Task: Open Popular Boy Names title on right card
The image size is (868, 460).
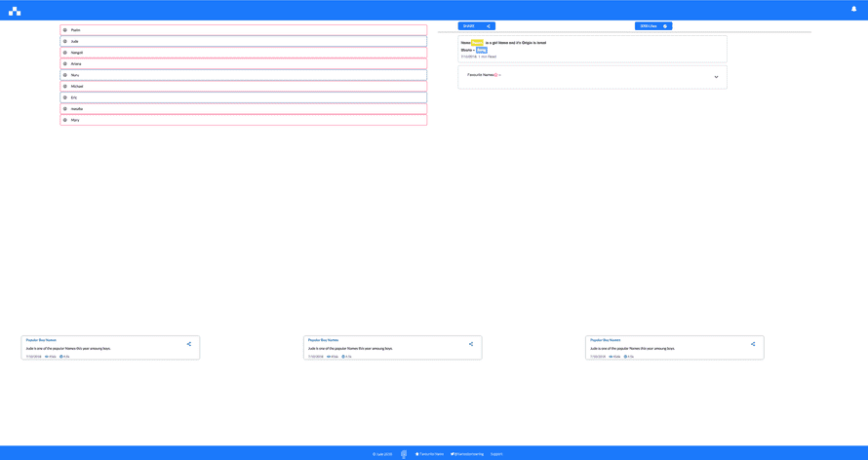Action: 605,340
